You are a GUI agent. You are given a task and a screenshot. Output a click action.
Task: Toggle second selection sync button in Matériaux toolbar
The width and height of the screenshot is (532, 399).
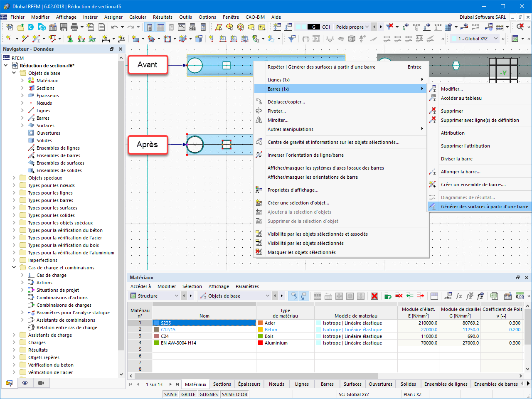click(303, 296)
